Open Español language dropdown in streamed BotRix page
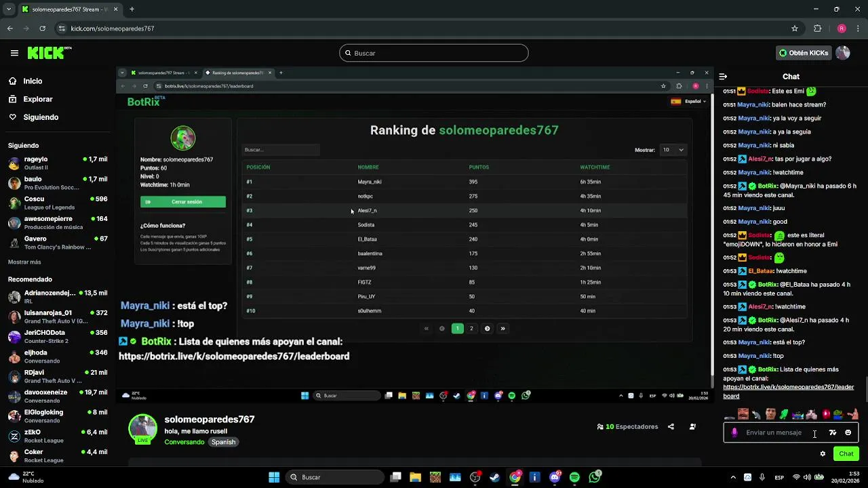 click(688, 102)
